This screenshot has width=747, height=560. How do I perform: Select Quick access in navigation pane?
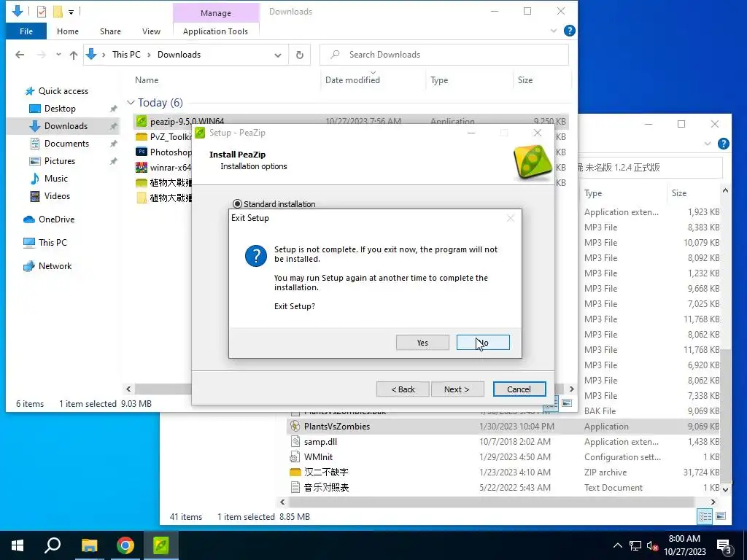click(63, 91)
